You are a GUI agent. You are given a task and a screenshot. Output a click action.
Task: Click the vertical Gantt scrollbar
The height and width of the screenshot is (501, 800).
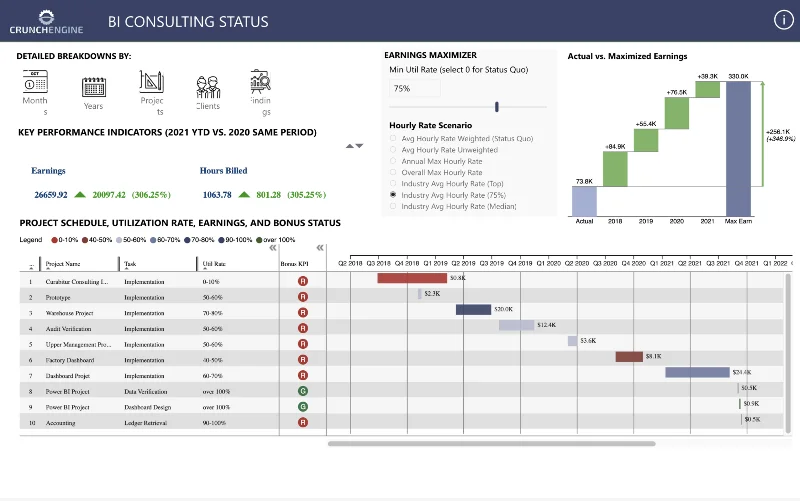click(788, 352)
